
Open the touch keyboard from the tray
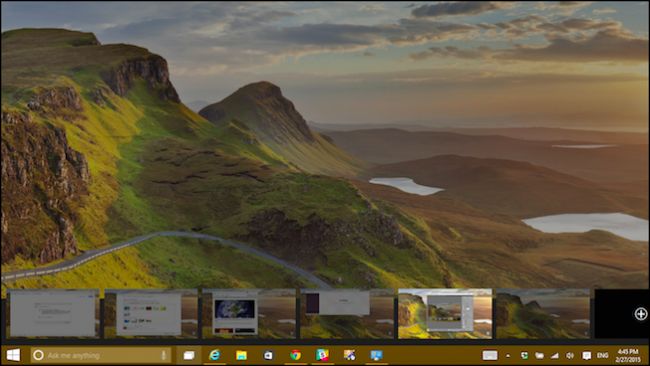click(490, 355)
